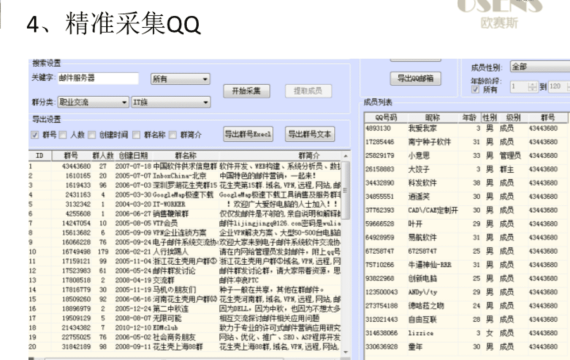This screenshot has height=360, width=570.
Task: Select member row 123500043 ANDy\/ty
Action: pyautogui.click(x=467, y=292)
